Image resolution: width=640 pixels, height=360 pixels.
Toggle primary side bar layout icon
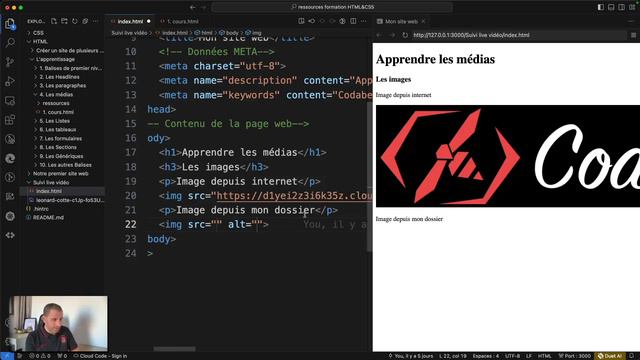(601, 7)
